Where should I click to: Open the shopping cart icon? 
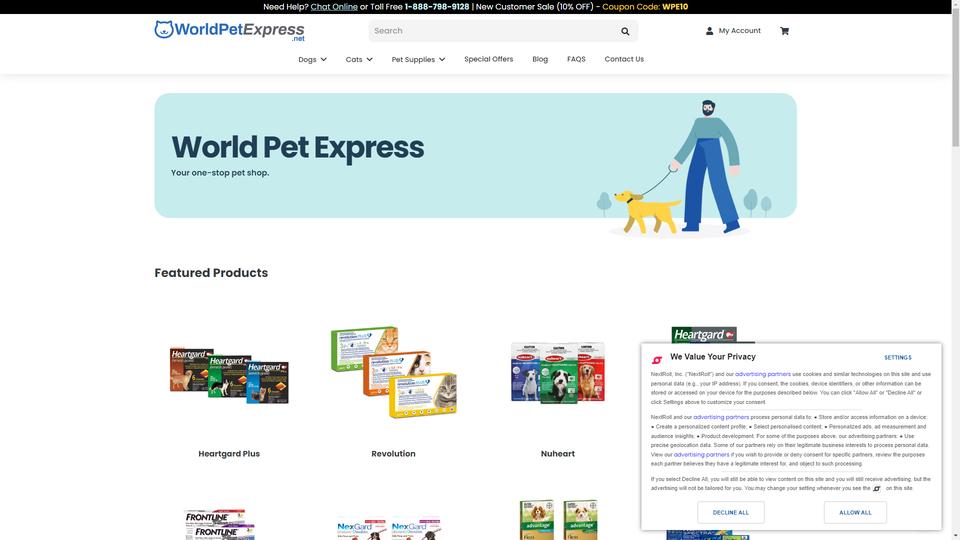[784, 31]
